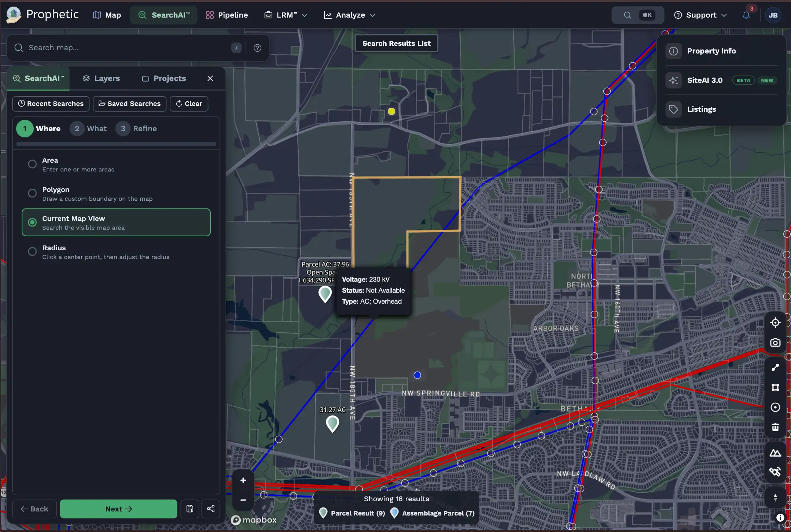Open SiteAI 3.0 tool
The image size is (791, 532).
coord(721,80)
